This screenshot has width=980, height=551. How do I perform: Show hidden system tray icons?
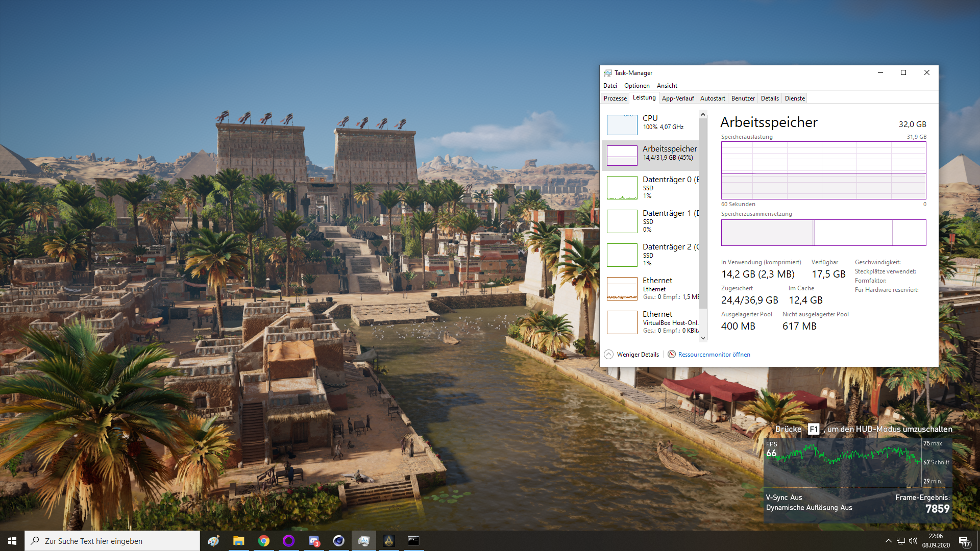[x=888, y=541]
